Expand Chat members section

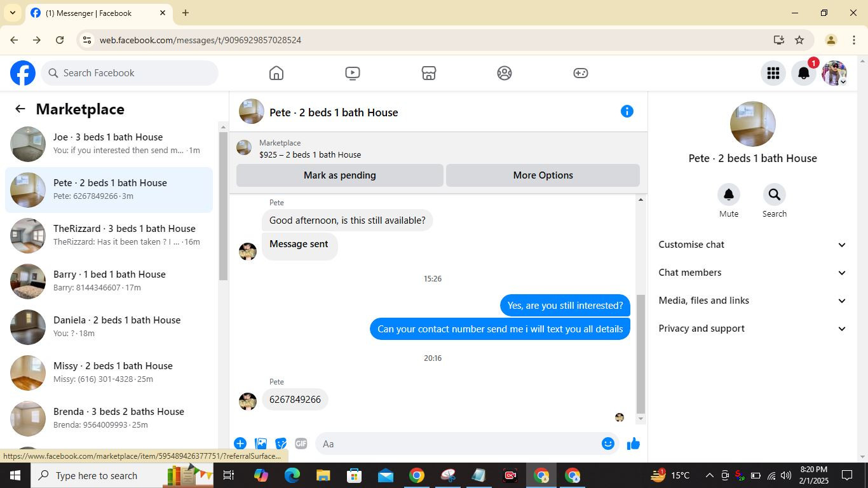click(753, 273)
